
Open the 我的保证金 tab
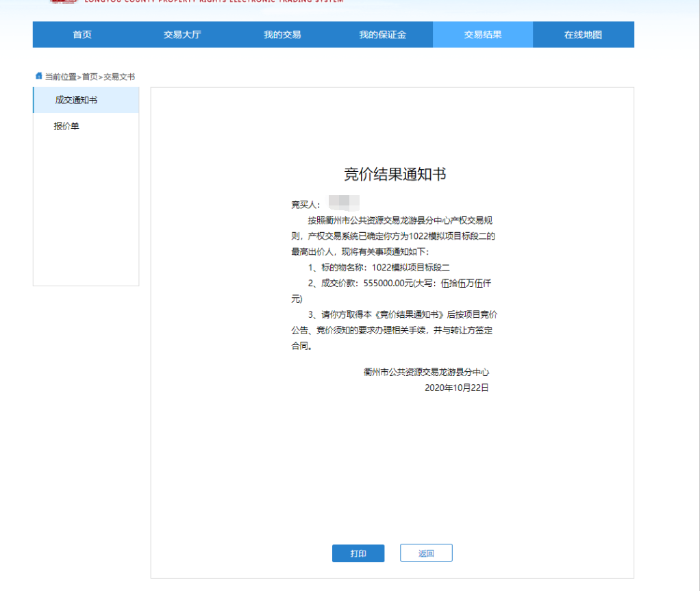[382, 35]
